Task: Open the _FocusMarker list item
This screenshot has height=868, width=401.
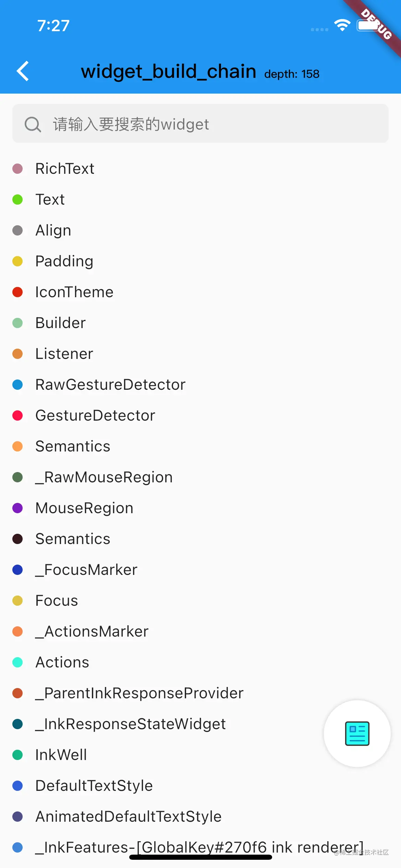Action: click(x=86, y=570)
